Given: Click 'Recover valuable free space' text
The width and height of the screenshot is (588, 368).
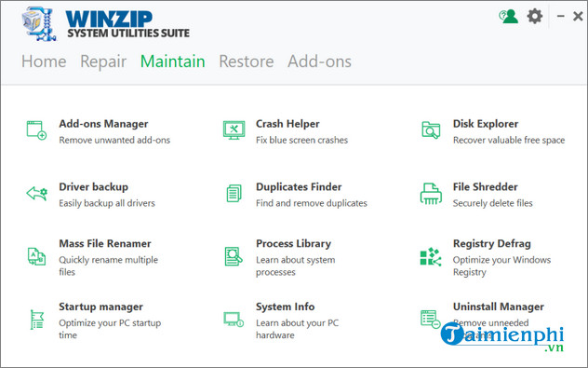Looking at the screenshot, I should click(x=509, y=140).
